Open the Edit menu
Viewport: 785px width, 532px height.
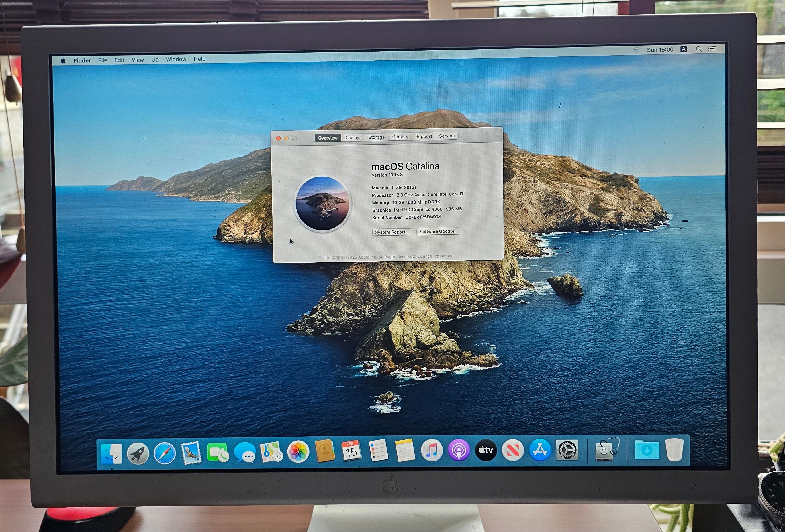pos(119,60)
